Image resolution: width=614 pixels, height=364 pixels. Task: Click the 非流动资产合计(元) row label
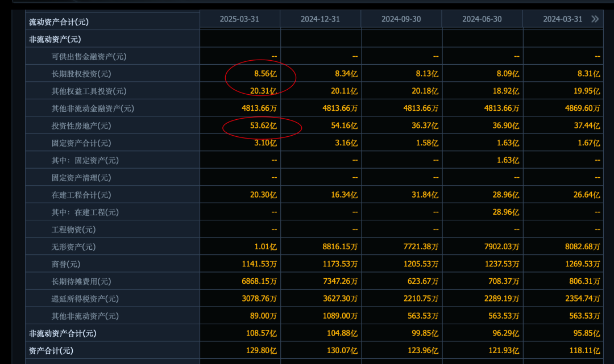pos(63,333)
